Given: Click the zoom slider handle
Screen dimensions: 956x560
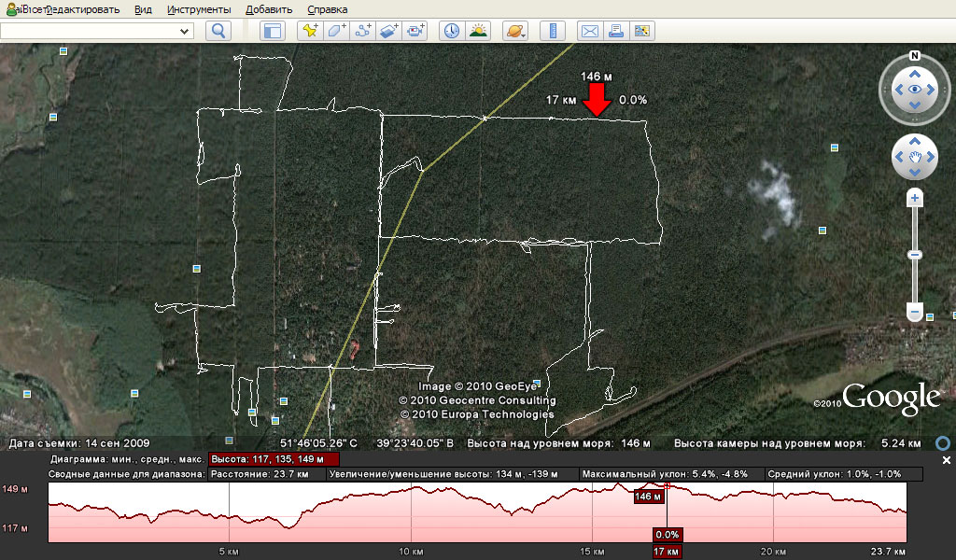Looking at the screenshot, I should tap(915, 255).
